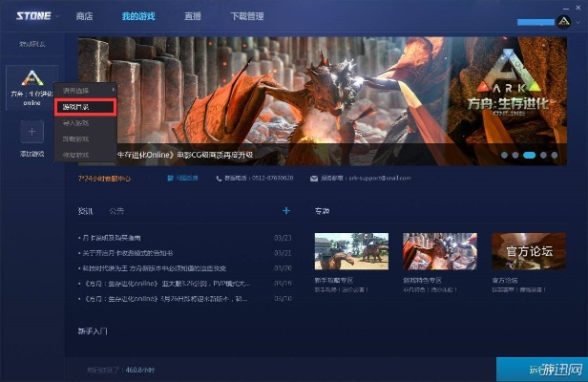Click the 游戏列表 heading in the sidebar
The height and width of the screenshot is (382, 588).
[x=32, y=44]
